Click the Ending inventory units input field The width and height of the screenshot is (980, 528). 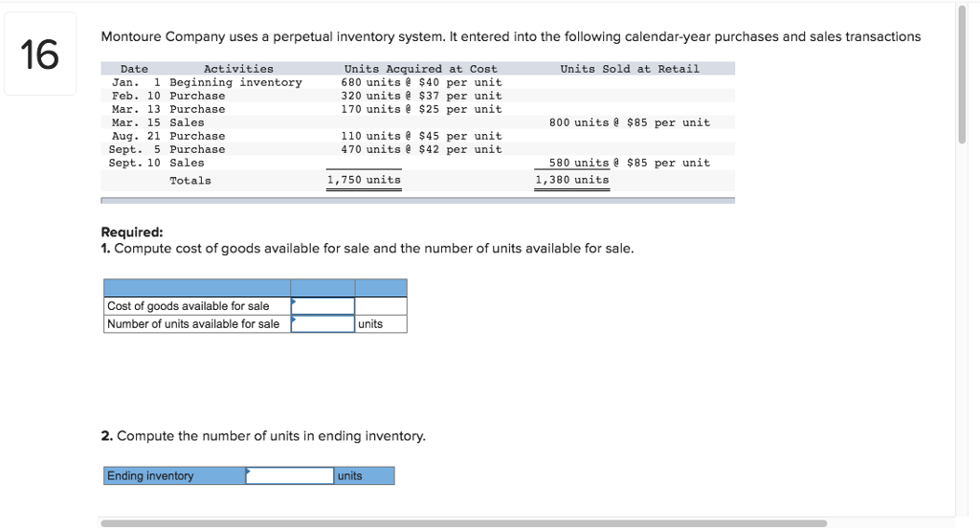click(289, 475)
